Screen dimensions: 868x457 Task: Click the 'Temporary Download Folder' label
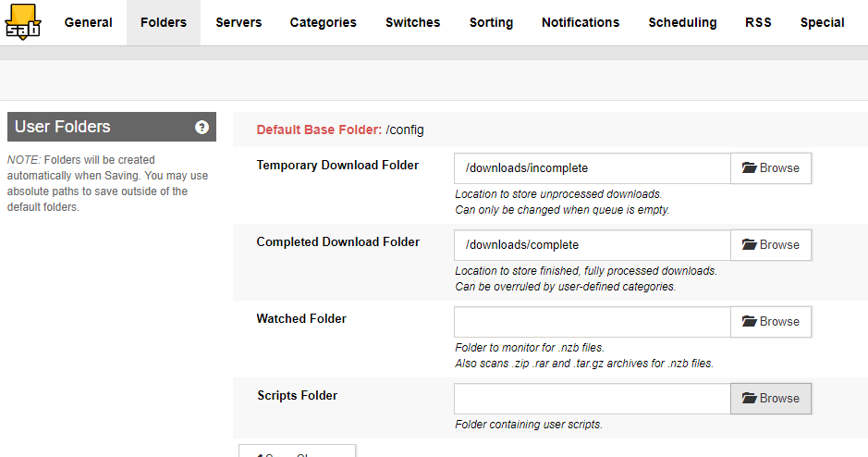[337, 165]
